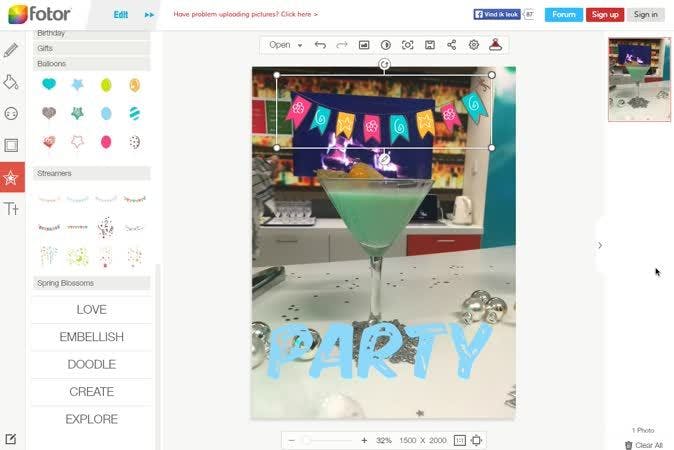Open the beauty face tool
Image resolution: width=674 pixels, height=450 pixels.
pos(11,113)
